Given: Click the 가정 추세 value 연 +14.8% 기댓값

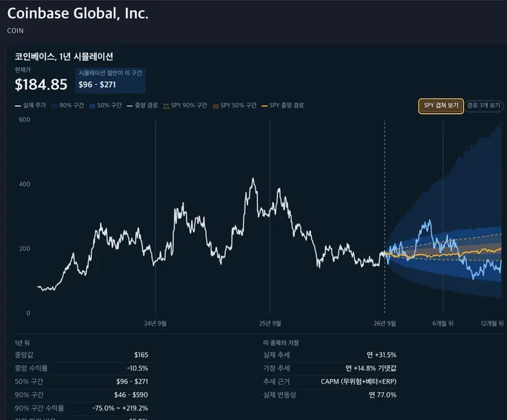Looking at the screenshot, I should (x=371, y=368).
